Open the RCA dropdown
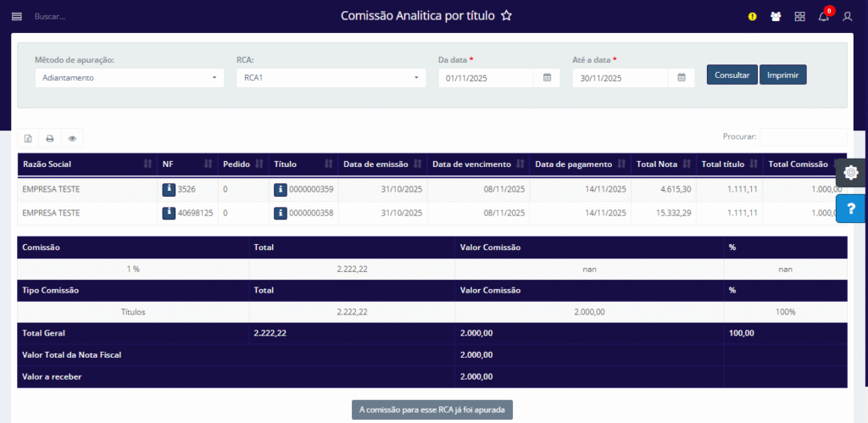 (x=330, y=78)
